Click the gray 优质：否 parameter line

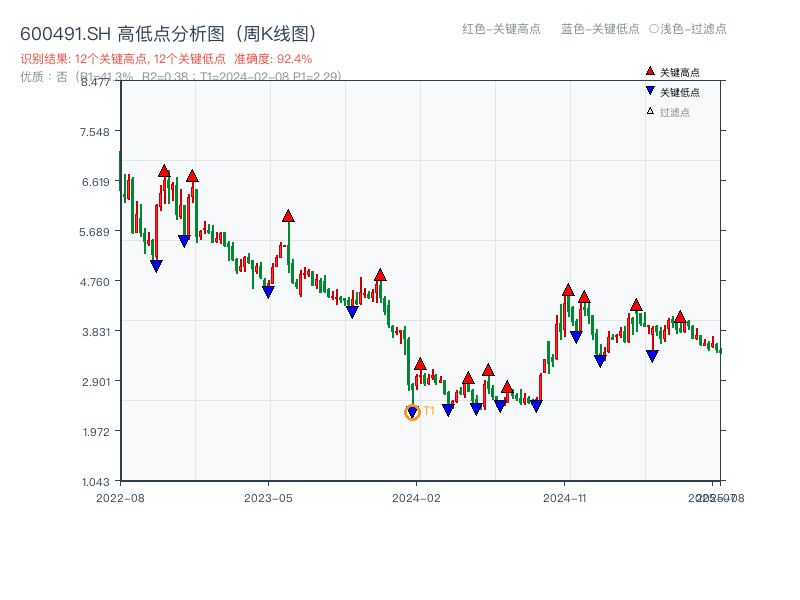181,77
